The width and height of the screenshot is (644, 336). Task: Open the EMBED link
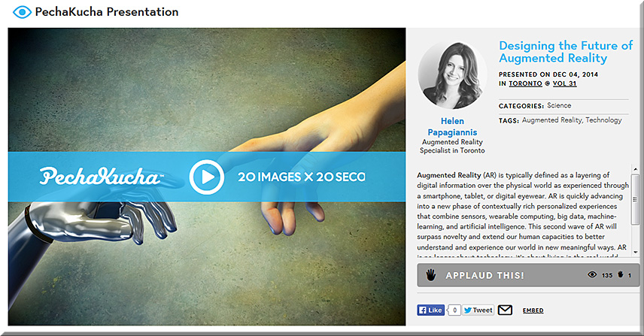(533, 310)
